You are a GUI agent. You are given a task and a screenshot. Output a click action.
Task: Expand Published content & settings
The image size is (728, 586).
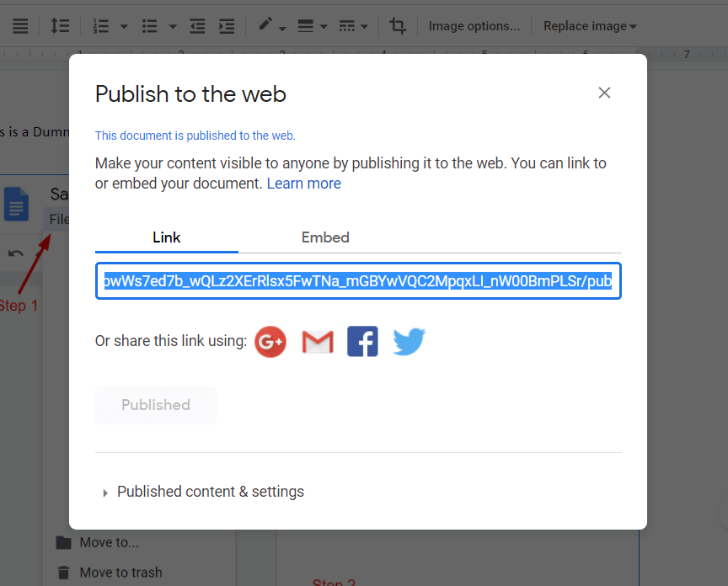[211, 491]
